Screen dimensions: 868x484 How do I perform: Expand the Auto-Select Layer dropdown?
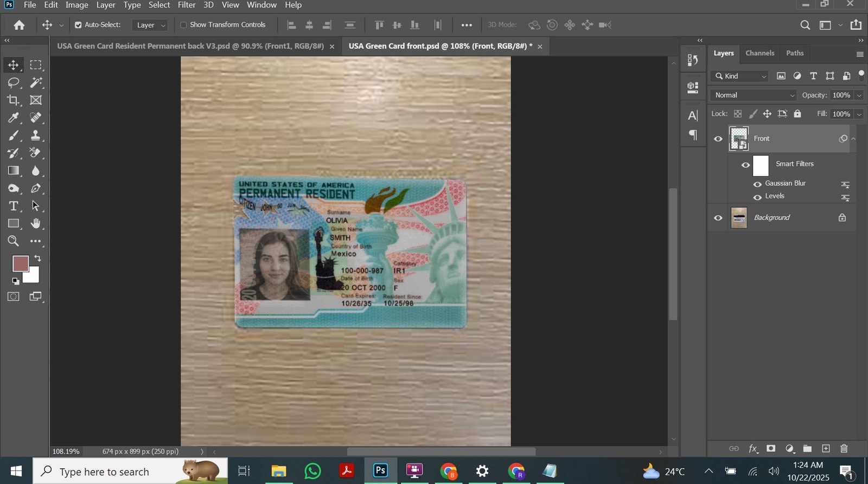point(151,25)
